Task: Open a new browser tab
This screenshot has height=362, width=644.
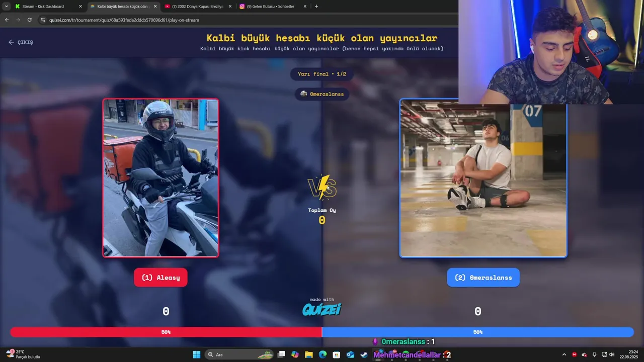Action: pyautogui.click(x=316, y=7)
